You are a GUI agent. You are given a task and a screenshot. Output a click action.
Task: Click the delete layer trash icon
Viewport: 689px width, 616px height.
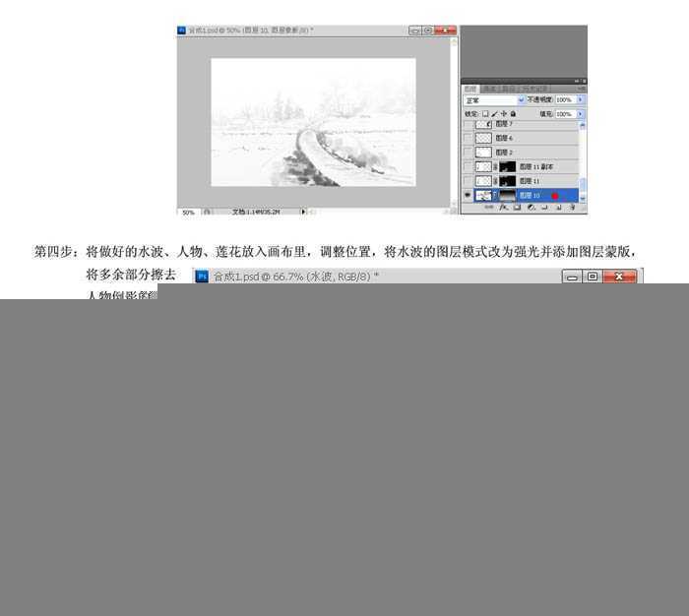click(572, 208)
